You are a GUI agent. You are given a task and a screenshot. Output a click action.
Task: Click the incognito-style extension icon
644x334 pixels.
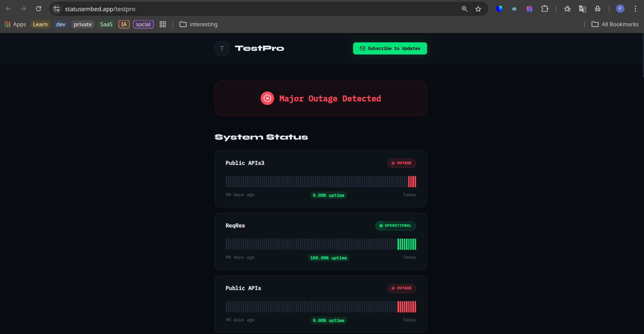click(x=598, y=9)
